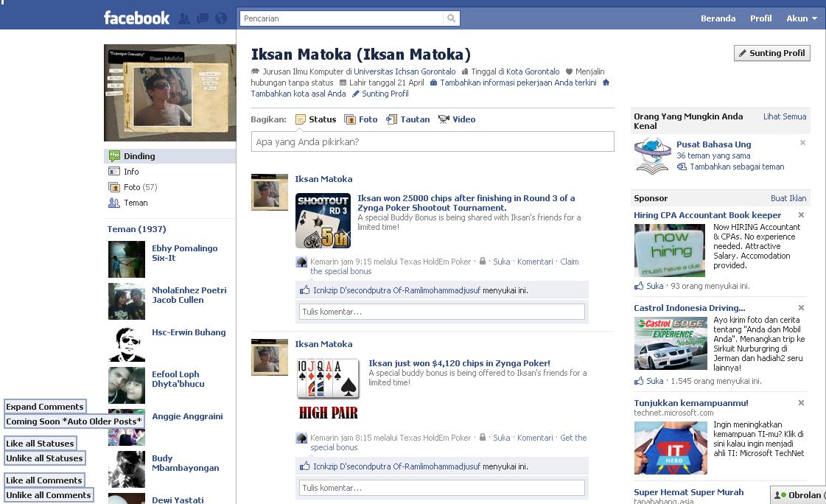
Task: Click Coming Soon Auto Older Posts button
Action: point(74,421)
